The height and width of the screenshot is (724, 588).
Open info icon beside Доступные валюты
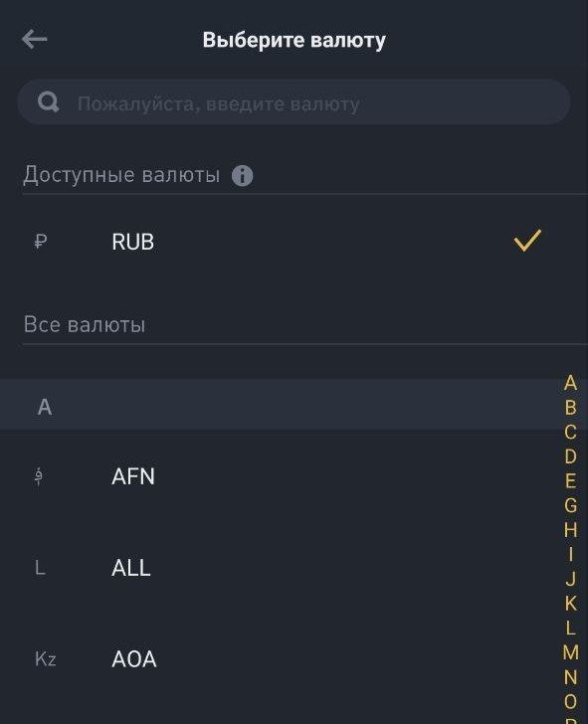click(242, 175)
